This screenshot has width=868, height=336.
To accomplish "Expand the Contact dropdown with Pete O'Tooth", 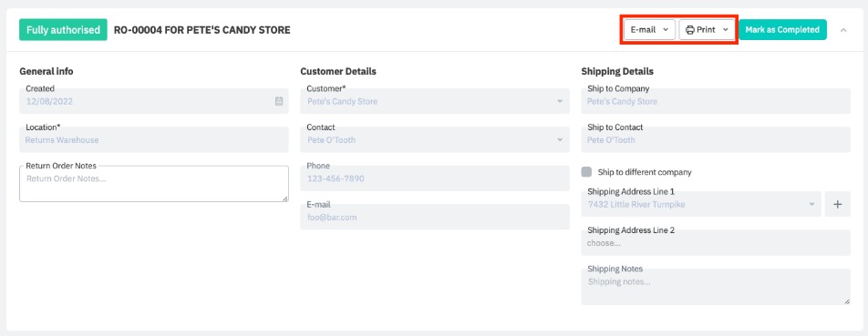I will [x=435, y=140].
